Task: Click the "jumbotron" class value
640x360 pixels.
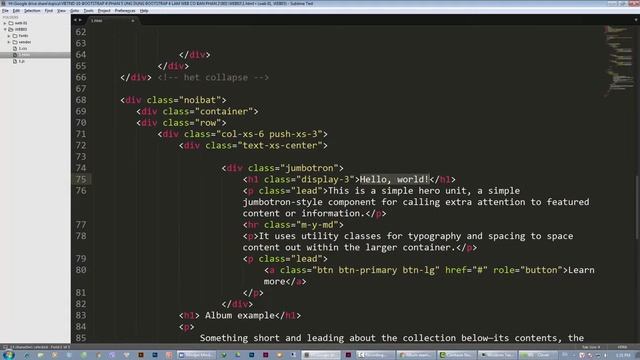Action: (x=309, y=168)
